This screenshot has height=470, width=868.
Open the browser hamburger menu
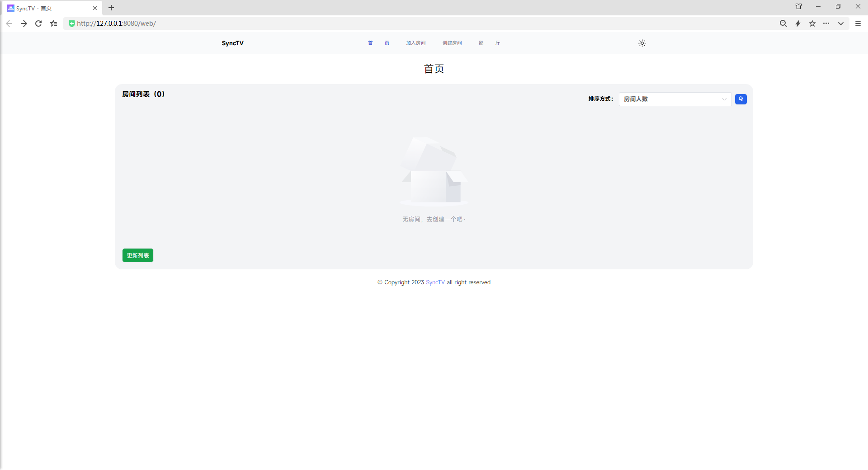click(858, 23)
